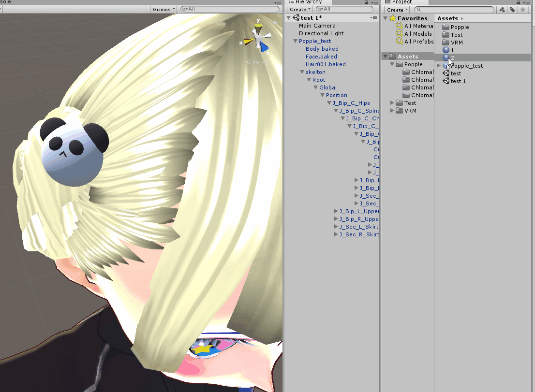535x392 pixels.
Task: Open the Gizmos dropdown in the Scene view
Action: point(163,9)
